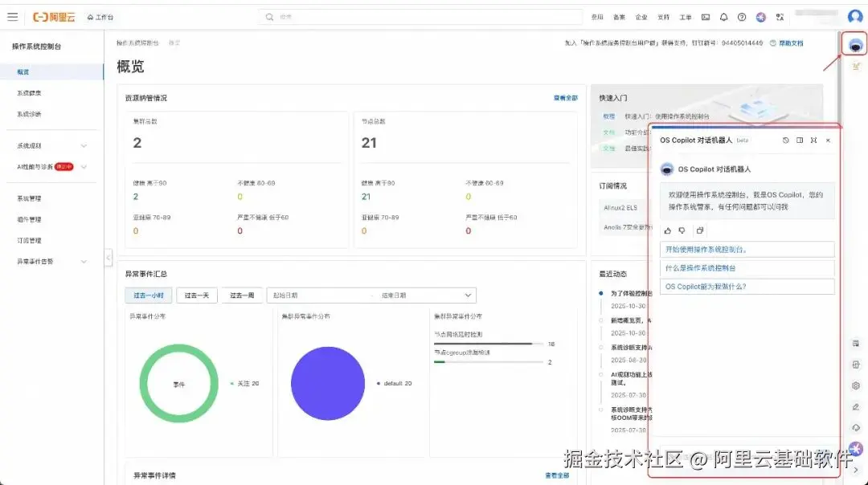Click the purple default pie chart
868x485 pixels.
pos(328,383)
